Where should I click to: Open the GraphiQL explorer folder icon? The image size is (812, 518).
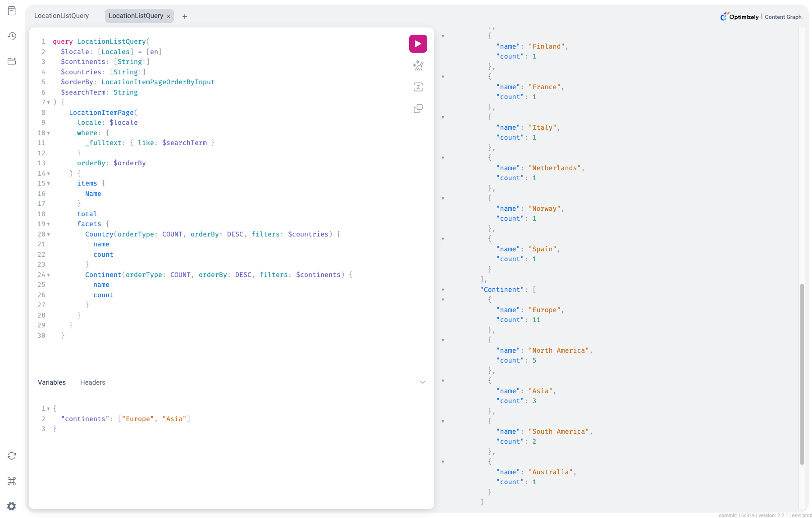pos(12,61)
